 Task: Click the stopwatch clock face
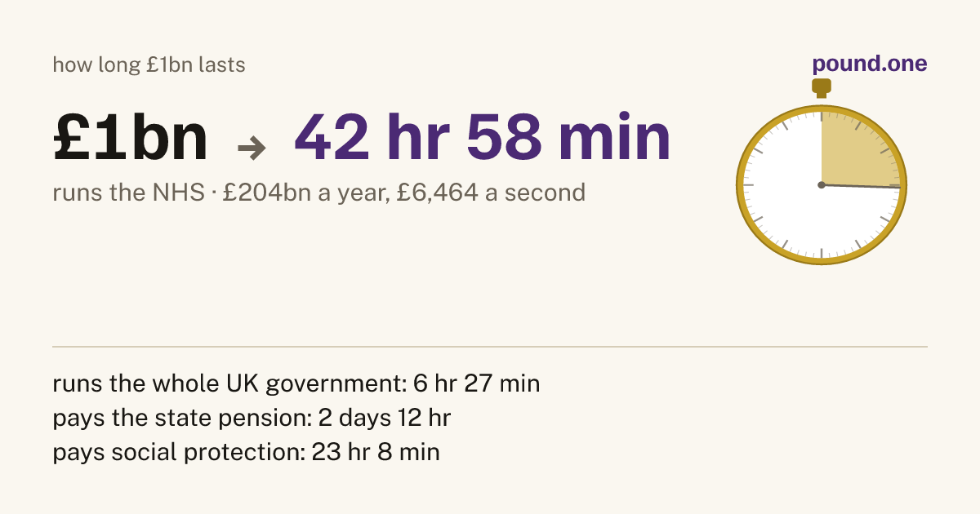822,185
